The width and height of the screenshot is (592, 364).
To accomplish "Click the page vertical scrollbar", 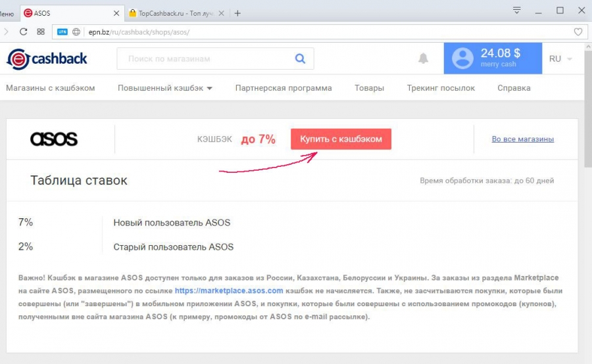I will click(588, 109).
